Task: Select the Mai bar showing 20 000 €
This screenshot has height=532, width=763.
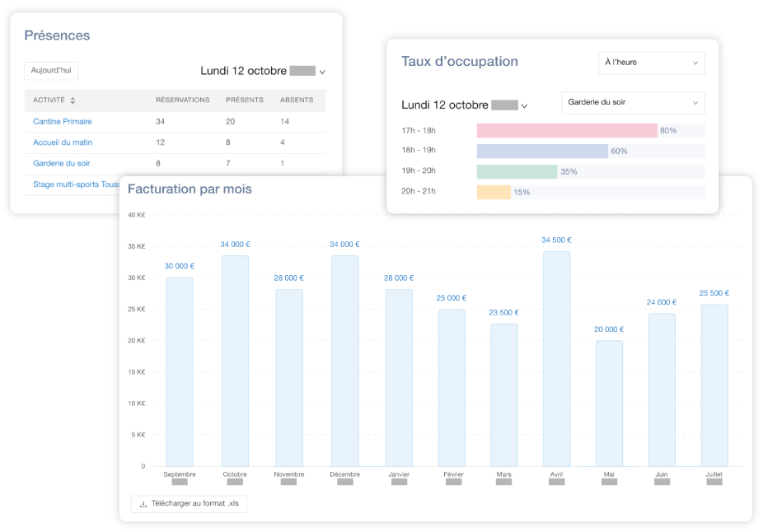Action: click(609, 404)
